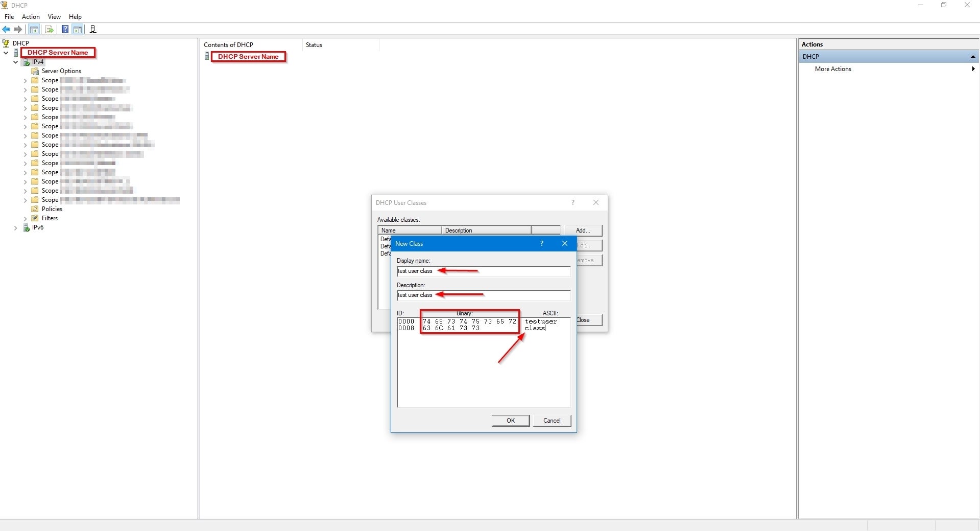
Task: Click Cancel in the New Class dialog
Action: point(552,421)
